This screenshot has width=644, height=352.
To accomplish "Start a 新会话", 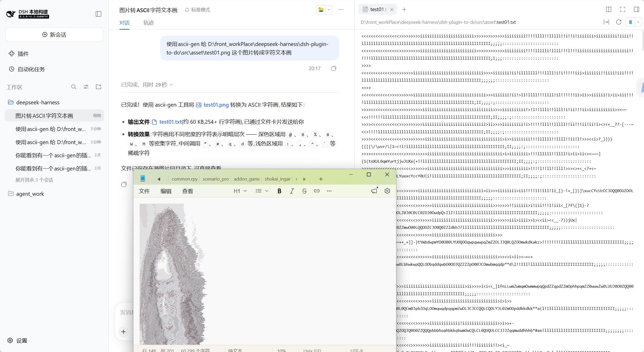I will pos(54,35).
